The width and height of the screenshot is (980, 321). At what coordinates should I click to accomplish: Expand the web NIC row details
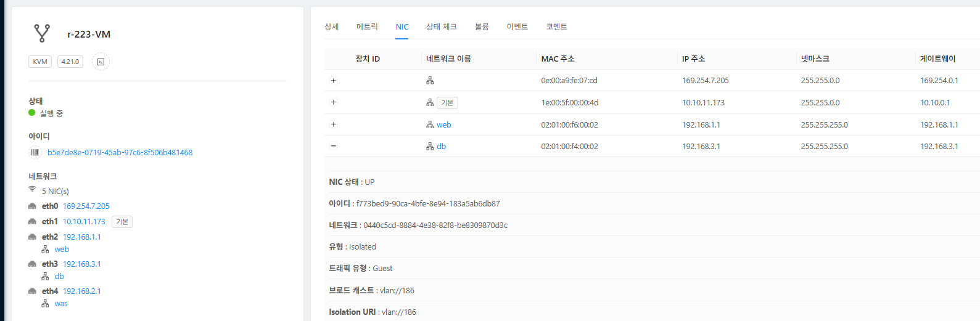[334, 124]
